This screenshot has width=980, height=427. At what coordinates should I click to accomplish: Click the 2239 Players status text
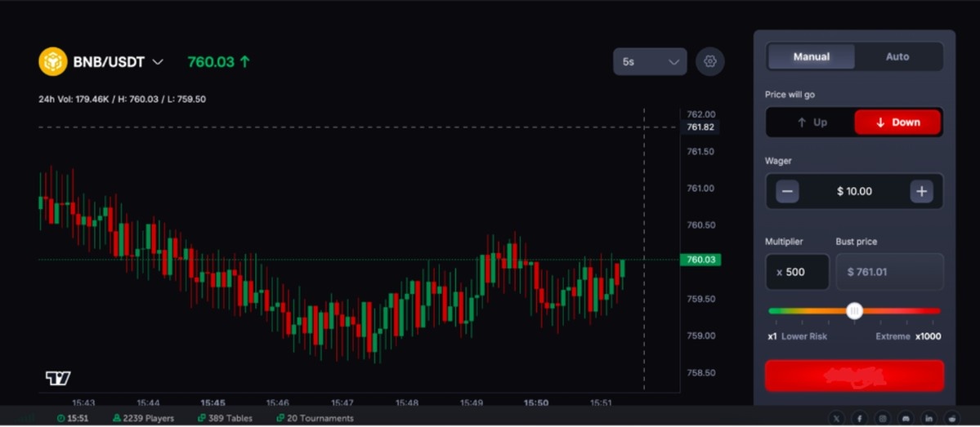[149, 418]
